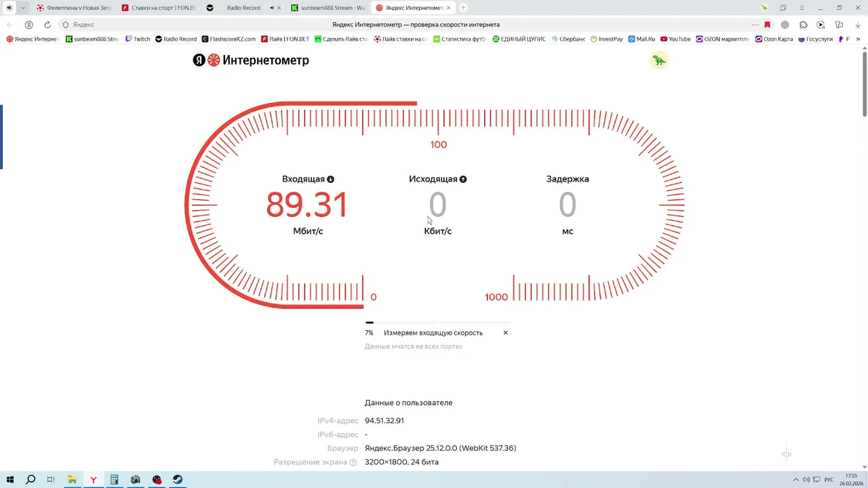Open the media playback control icon
This screenshot has height=488, width=868.
click(821, 24)
